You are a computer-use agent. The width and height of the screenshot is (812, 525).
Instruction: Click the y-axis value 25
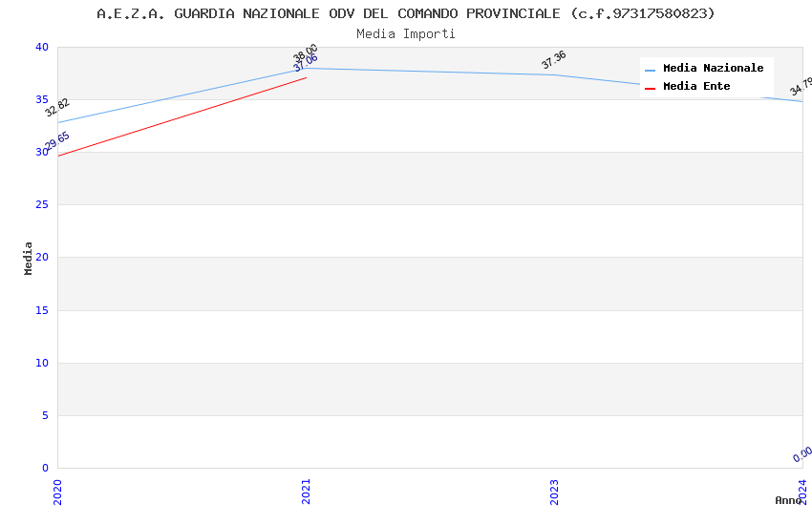(x=42, y=204)
